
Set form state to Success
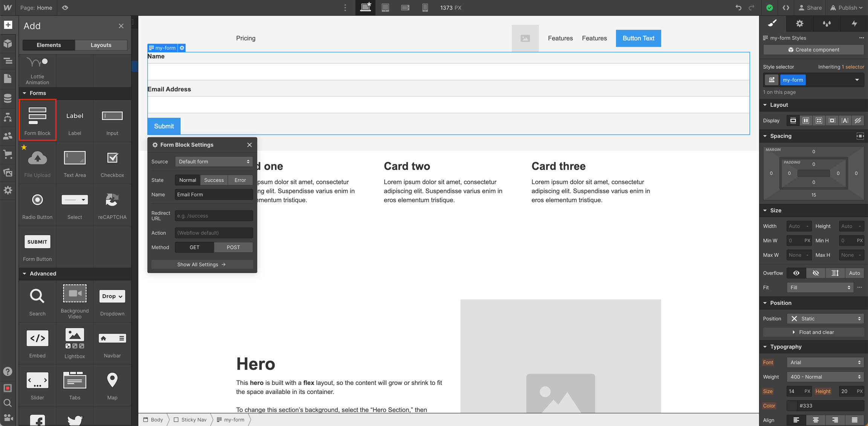(x=214, y=180)
